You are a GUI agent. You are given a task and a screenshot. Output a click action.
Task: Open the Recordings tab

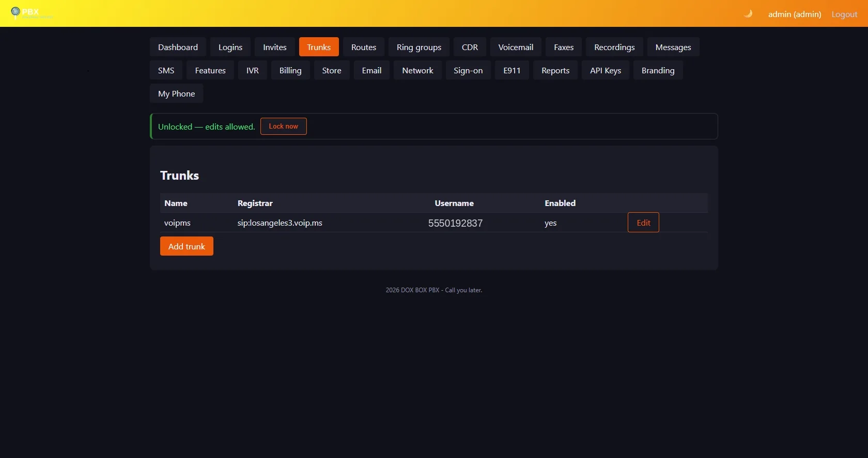(614, 47)
